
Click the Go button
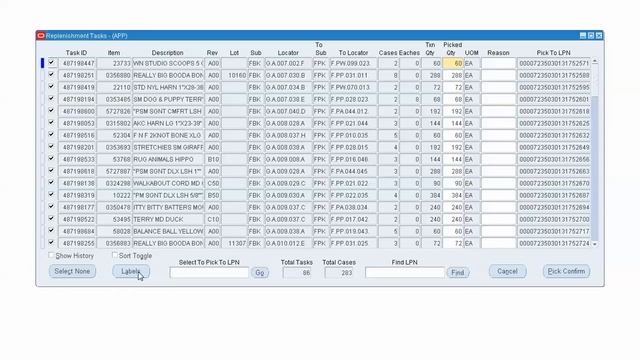point(260,272)
